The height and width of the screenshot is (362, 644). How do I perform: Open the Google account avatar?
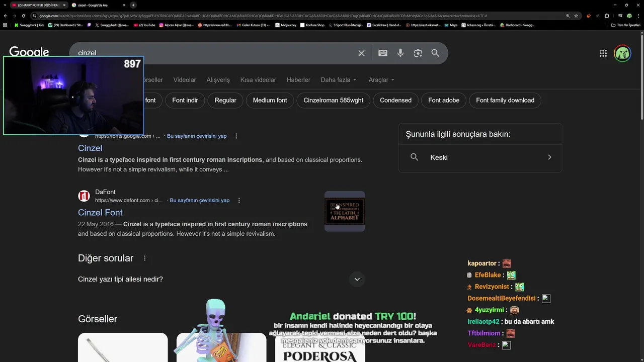[623, 53]
